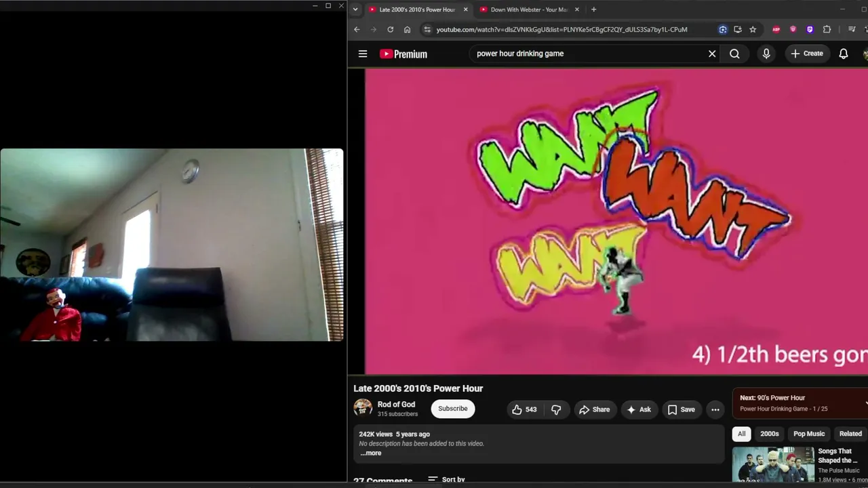
Task: Open The Pulse Music channel name
Action: (x=839, y=470)
